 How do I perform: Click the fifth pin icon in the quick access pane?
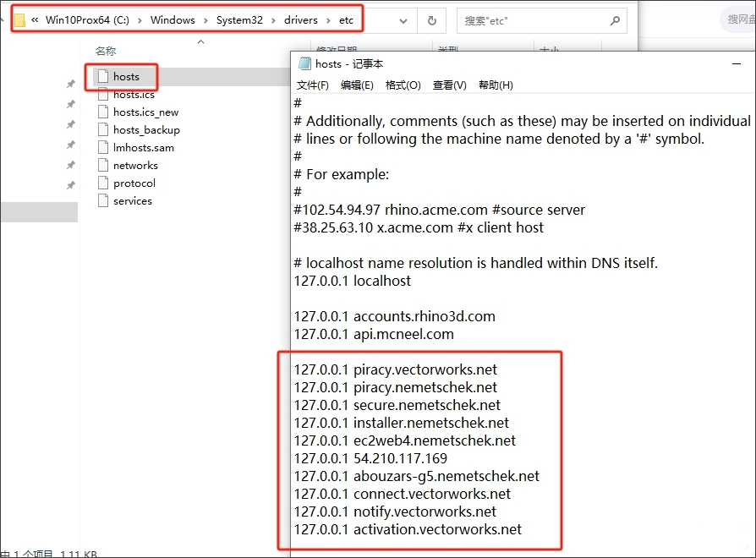pos(71,165)
